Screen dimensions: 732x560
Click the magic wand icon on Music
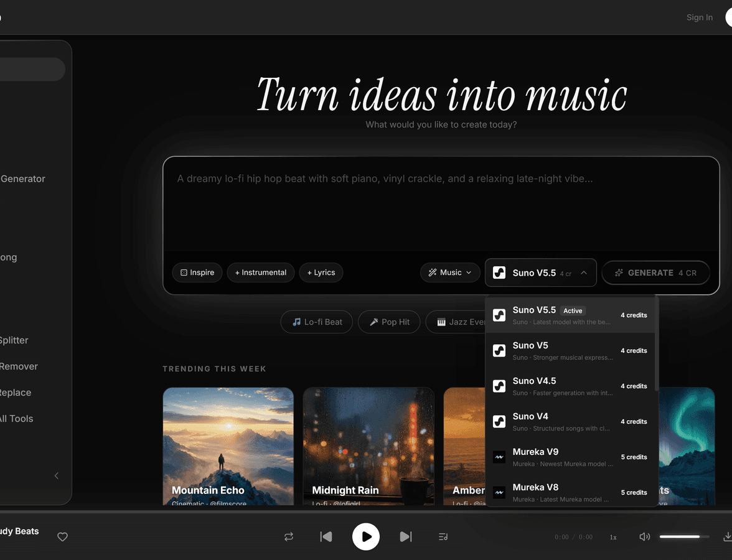click(x=433, y=273)
